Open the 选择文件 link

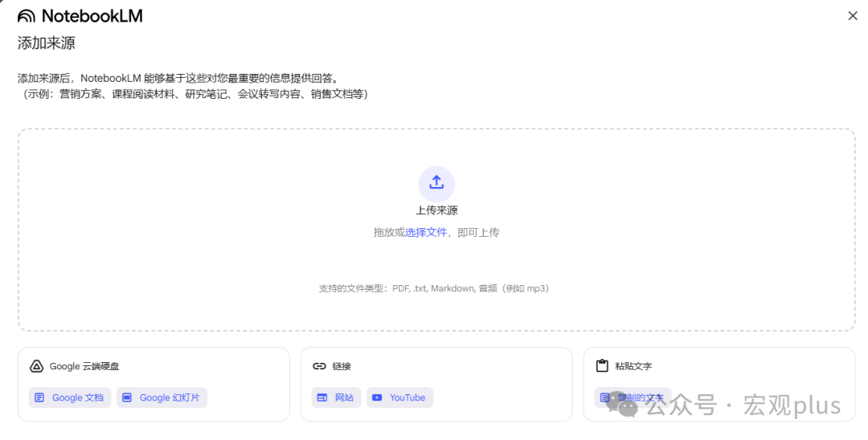(x=426, y=232)
